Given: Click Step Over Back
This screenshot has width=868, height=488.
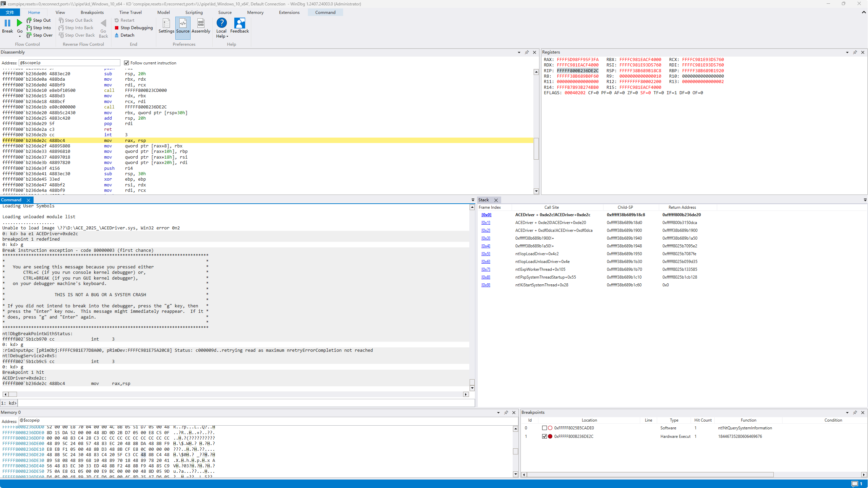Looking at the screenshot, I should pyautogui.click(x=77, y=35).
